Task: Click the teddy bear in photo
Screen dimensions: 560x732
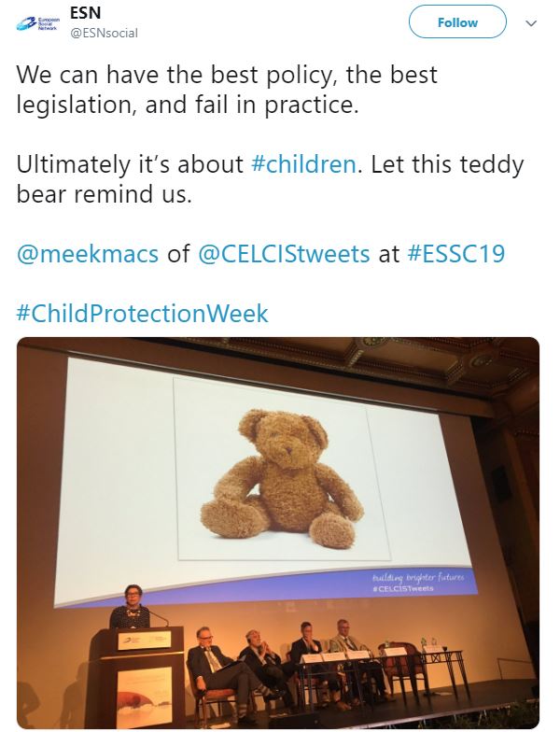Action: pyautogui.click(x=281, y=479)
